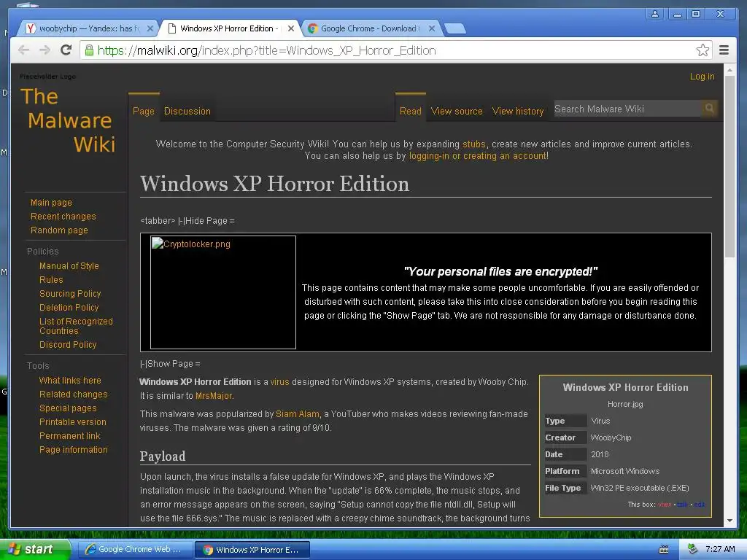Open Related changes tool

(x=74, y=394)
